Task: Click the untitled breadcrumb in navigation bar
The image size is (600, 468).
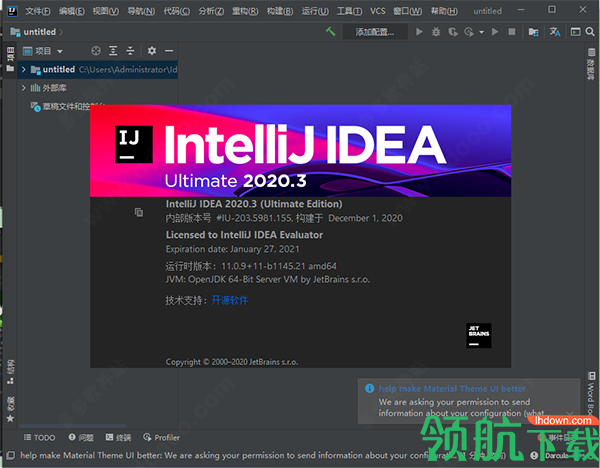Action: tap(39, 32)
